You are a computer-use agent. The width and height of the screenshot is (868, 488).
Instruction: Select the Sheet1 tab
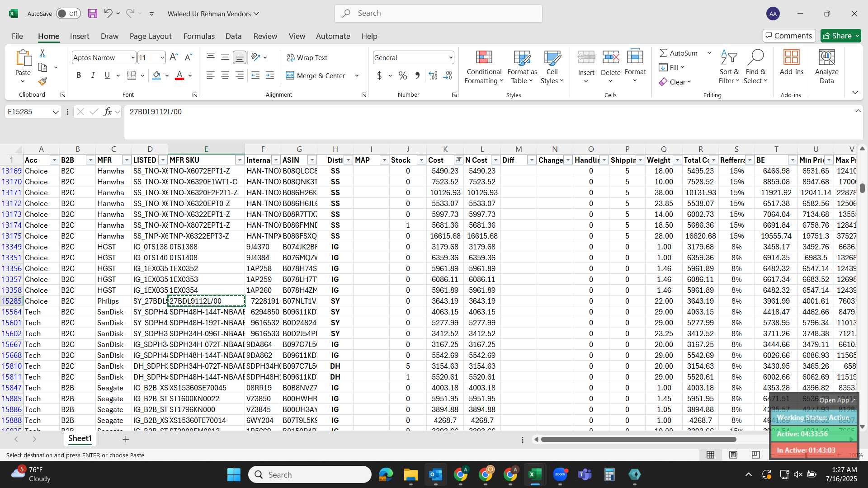(80, 438)
